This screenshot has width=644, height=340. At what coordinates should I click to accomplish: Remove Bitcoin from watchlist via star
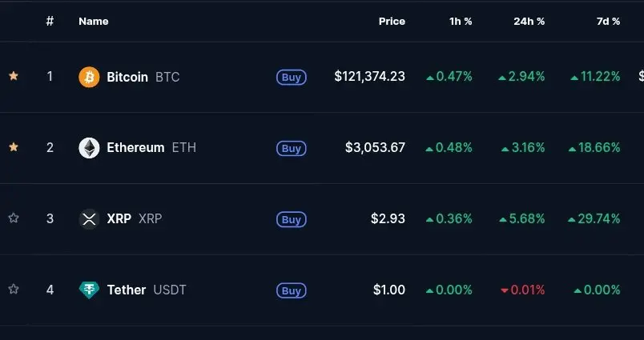point(14,76)
